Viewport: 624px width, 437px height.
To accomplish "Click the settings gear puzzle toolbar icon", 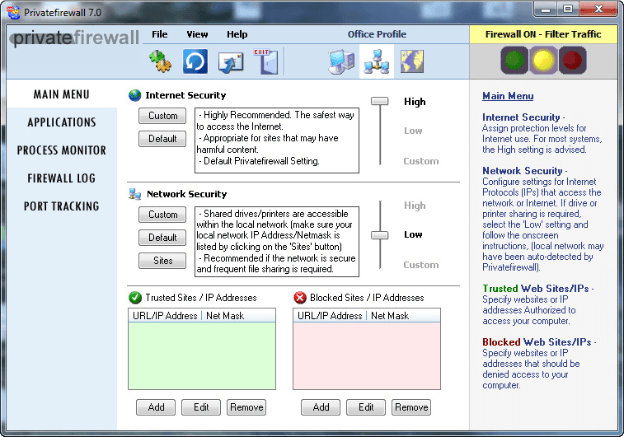I will [x=160, y=61].
